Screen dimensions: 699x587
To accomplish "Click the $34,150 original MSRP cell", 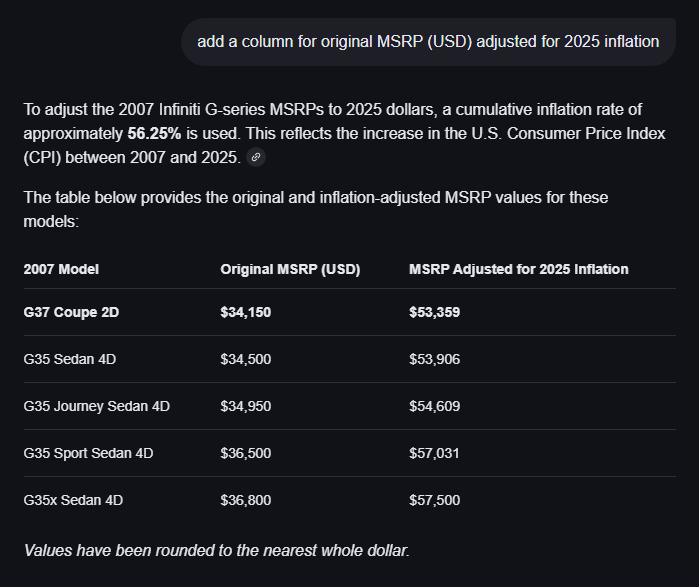I will click(246, 312).
